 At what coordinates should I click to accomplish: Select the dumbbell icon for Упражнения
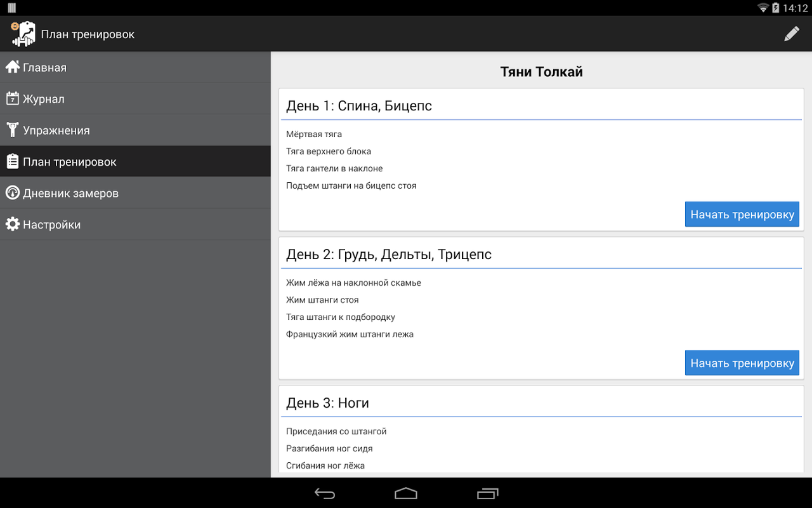click(x=11, y=129)
